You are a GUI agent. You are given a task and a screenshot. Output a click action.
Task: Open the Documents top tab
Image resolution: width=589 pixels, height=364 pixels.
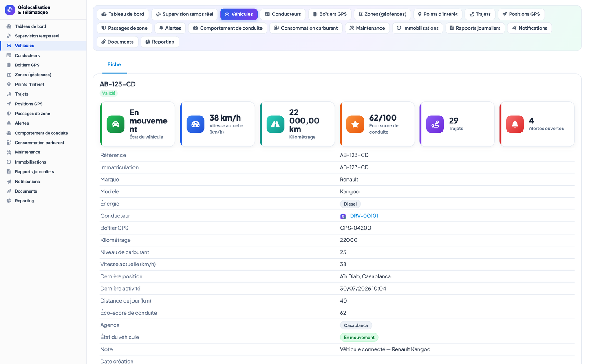click(x=118, y=42)
